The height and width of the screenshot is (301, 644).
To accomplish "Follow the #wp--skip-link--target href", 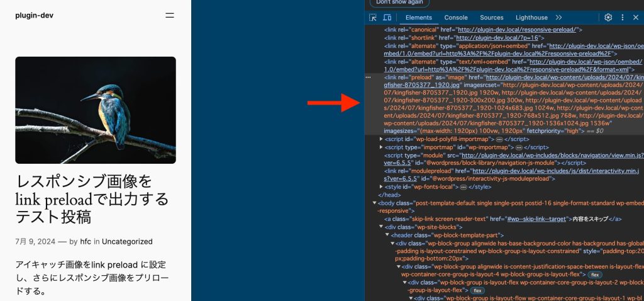I will click(x=536, y=219).
